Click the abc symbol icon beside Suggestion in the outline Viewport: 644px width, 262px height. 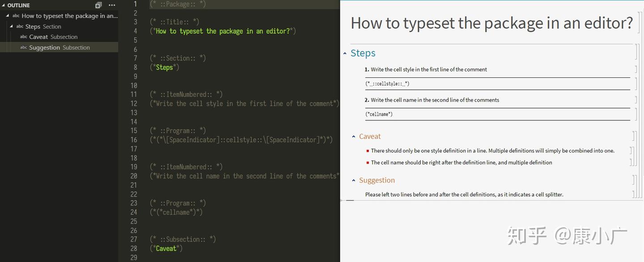(x=24, y=47)
